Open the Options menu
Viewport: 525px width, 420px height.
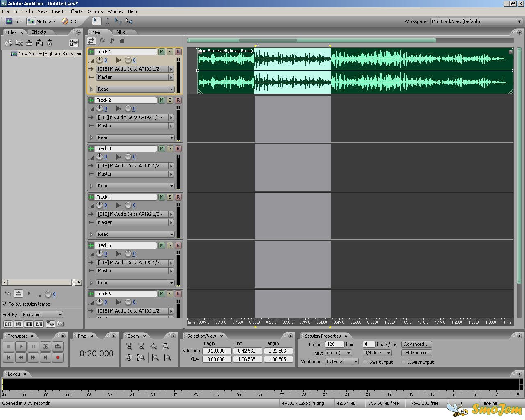(95, 11)
